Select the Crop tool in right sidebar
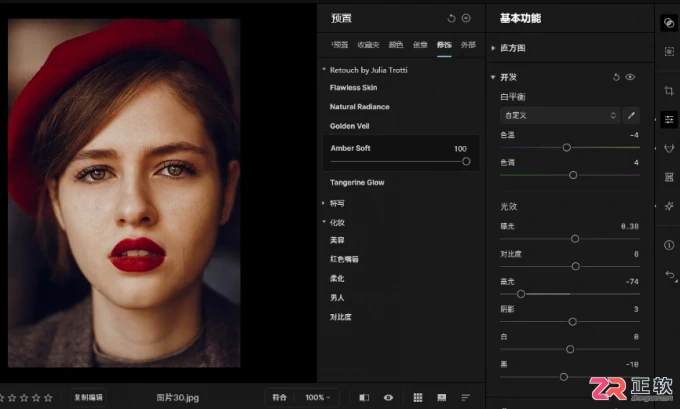Screen dimensions: 680x409 click(669, 91)
